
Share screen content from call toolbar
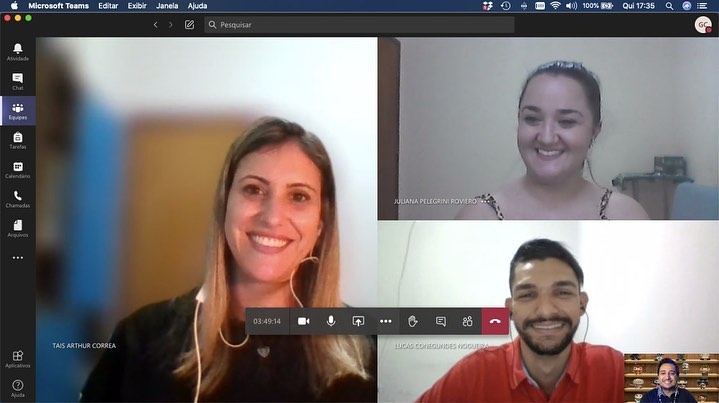[358, 321]
